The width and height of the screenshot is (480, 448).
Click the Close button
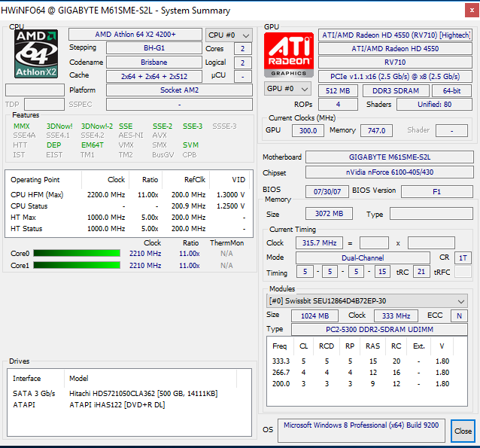(463, 431)
